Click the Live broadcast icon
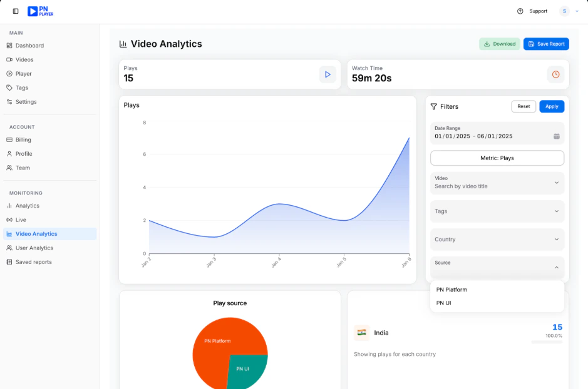 pos(9,220)
